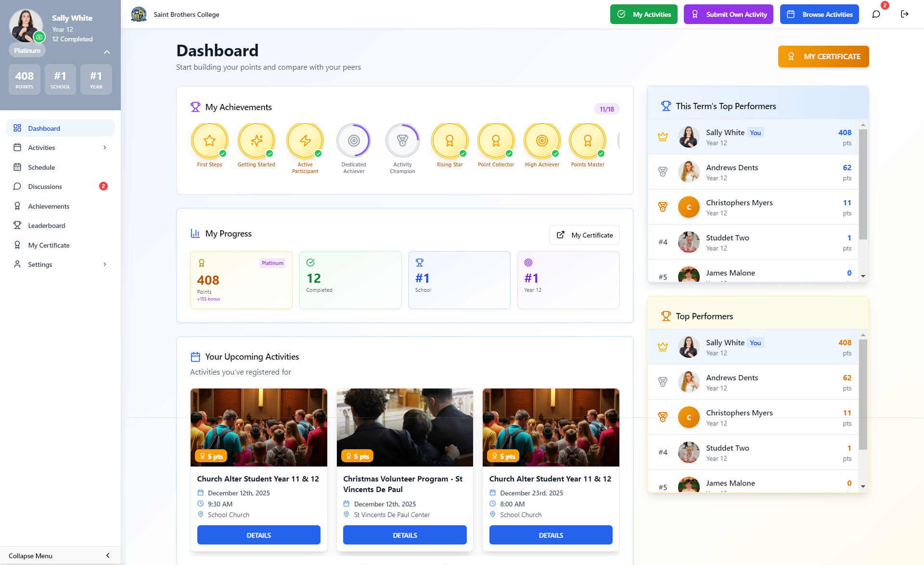Click the #1 School progress card

(459, 280)
